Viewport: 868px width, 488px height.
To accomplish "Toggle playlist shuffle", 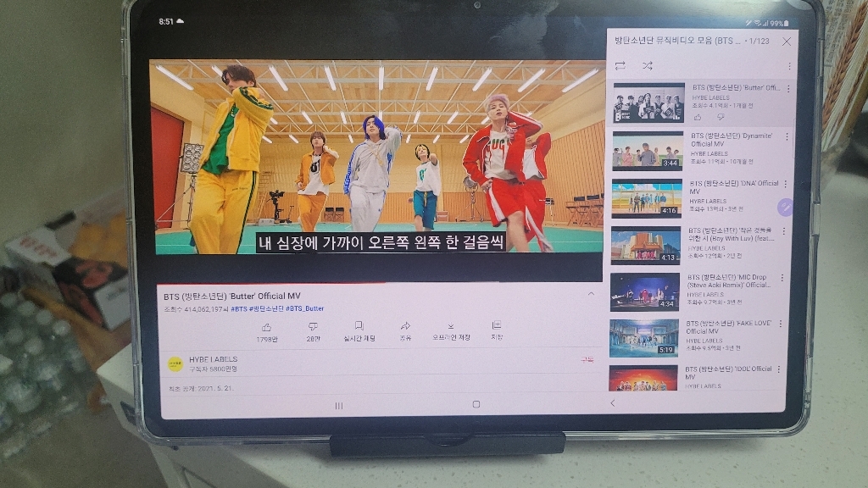I will [647, 66].
